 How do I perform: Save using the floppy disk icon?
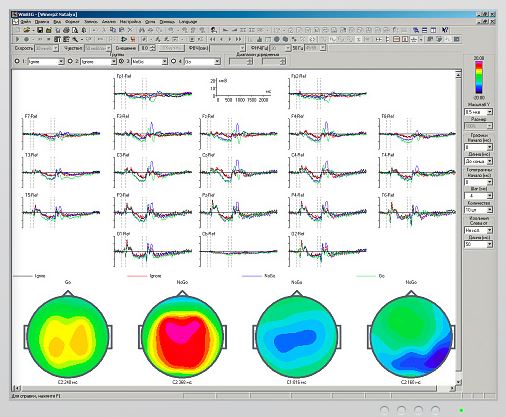pyautogui.click(x=40, y=30)
